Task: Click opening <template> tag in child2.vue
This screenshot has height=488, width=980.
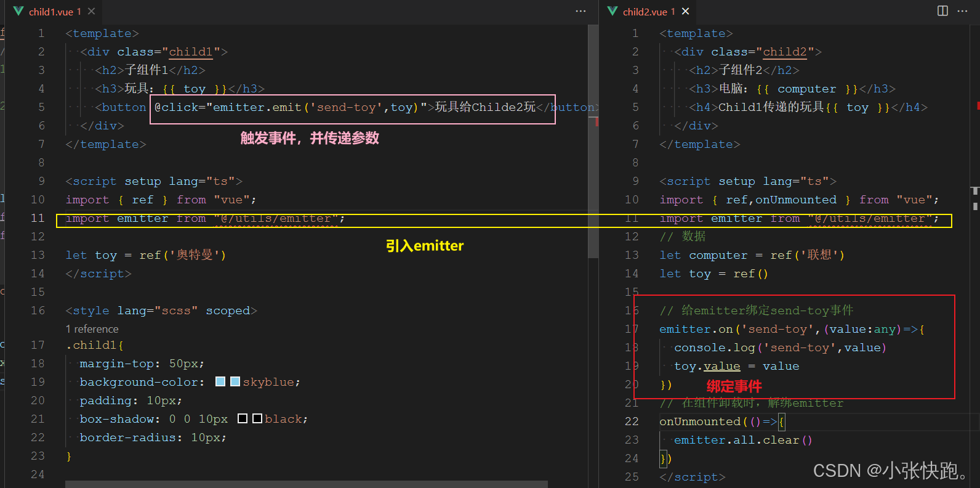Action: tap(696, 33)
